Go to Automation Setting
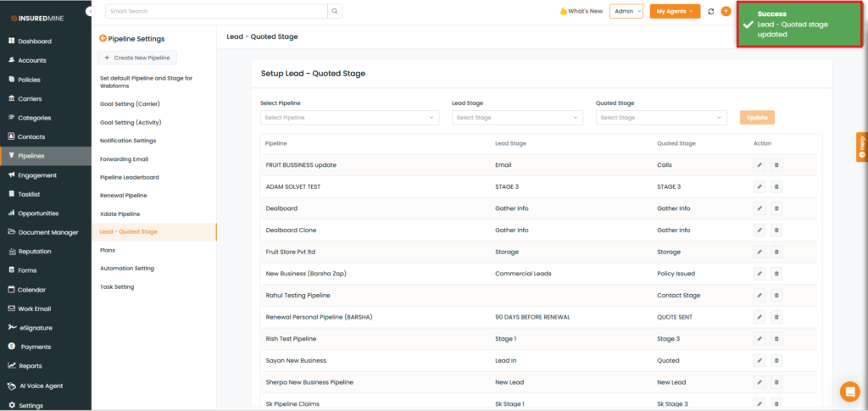Viewport: 868px width, 411px height. point(127,269)
